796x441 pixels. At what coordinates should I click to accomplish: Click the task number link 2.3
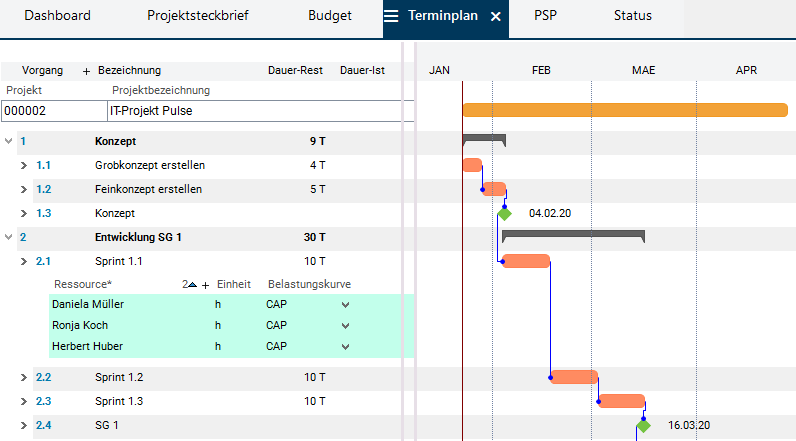pyautogui.click(x=43, y=402)
